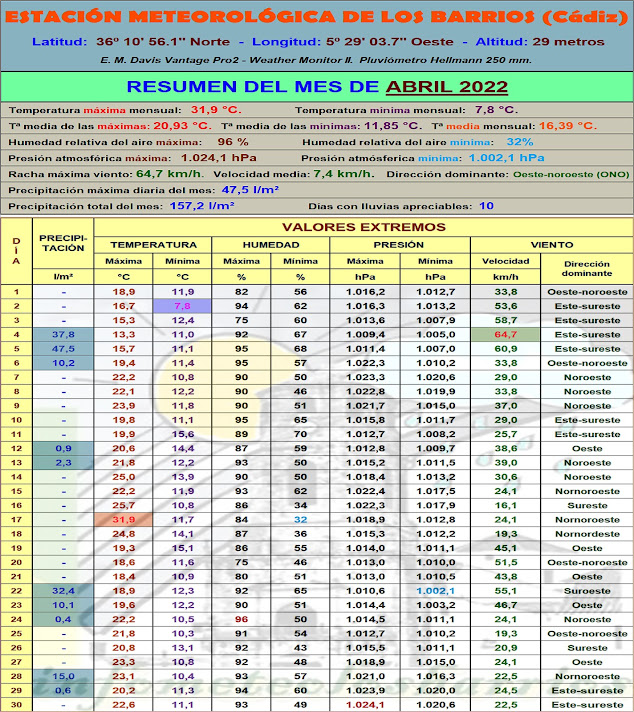
Task: Select maximum pressure '1.023,9' on day 29
Action: point(365,690)
